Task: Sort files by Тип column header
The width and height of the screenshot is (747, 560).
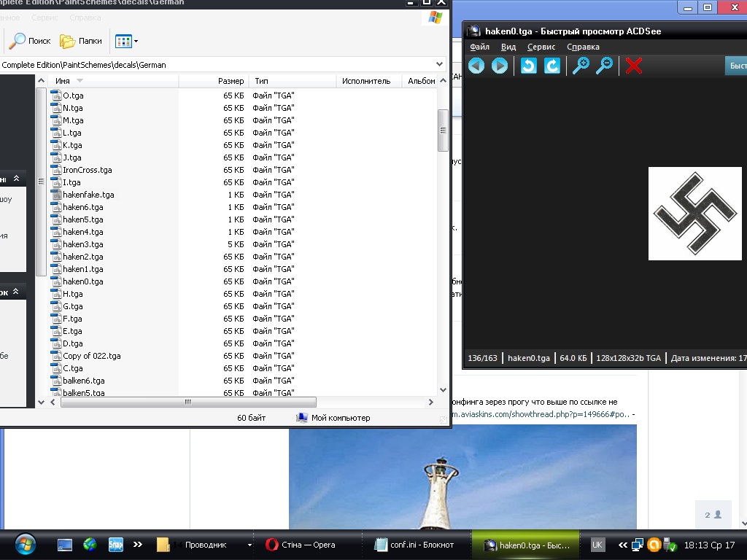Action: [293, 81]
